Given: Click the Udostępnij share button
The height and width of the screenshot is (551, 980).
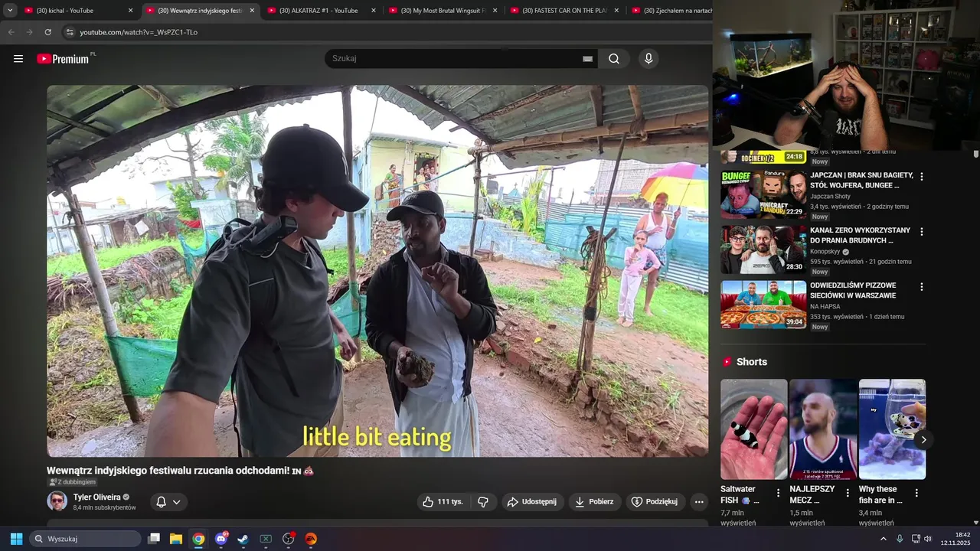Looking at the screenshot, I should (533, 502).
